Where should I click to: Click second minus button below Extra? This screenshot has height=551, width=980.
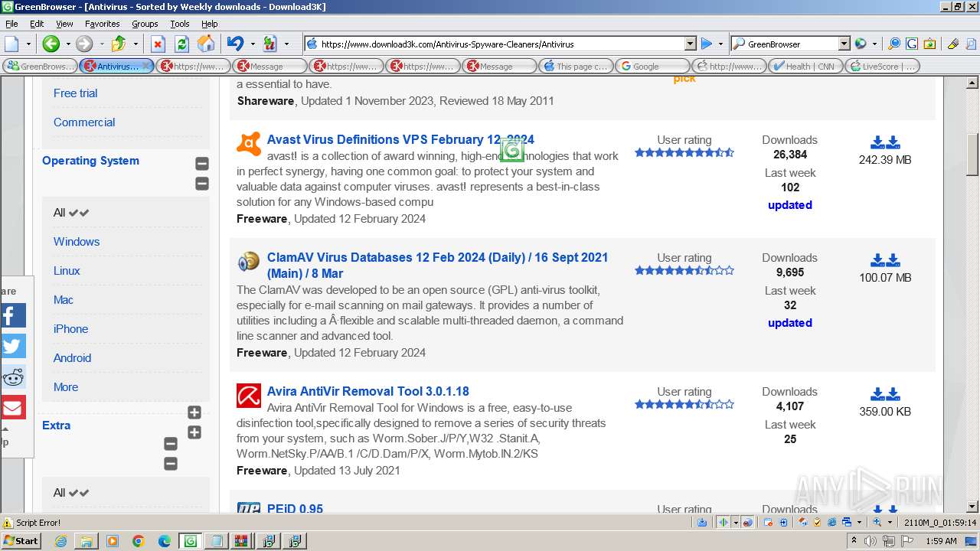[171, 464]
